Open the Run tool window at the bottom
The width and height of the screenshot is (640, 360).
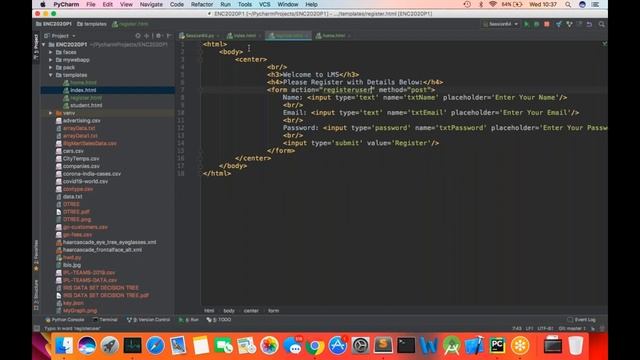pos(189,320)
